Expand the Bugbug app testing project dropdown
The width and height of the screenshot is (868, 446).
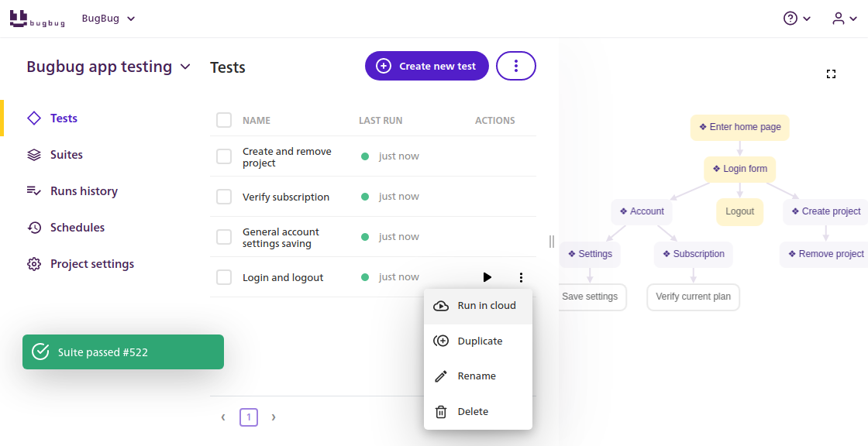pos(108,67)
